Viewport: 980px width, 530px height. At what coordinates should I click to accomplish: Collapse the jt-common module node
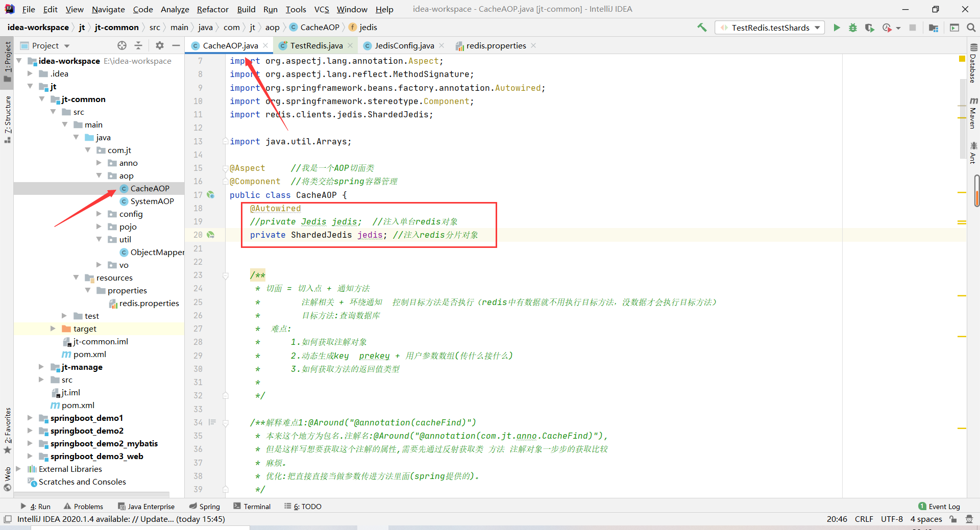click(x=42, y=99)
